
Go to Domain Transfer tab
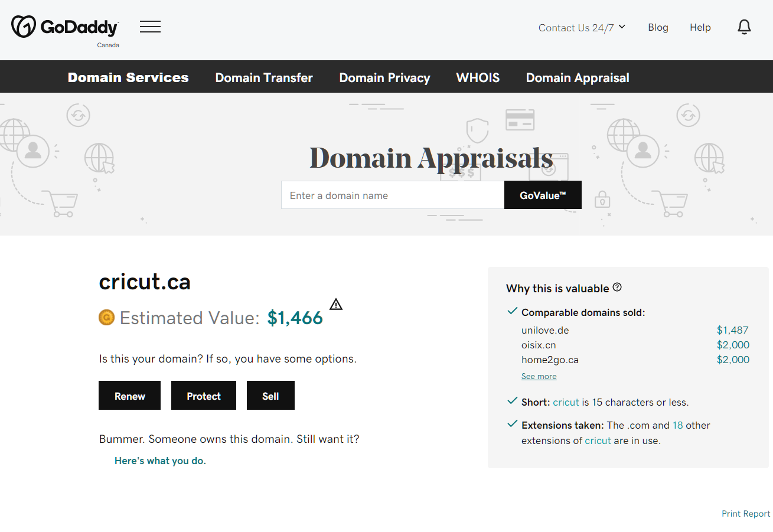pyautogui.click(x=264, y=78)
